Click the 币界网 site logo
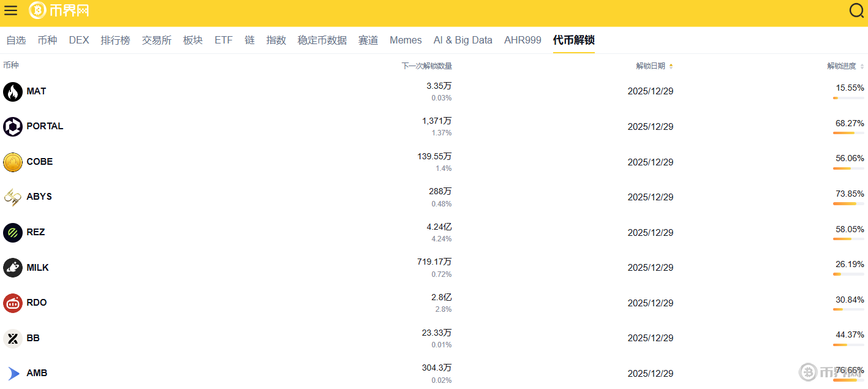This screenshot has height=389, width=868. [58, 11]
